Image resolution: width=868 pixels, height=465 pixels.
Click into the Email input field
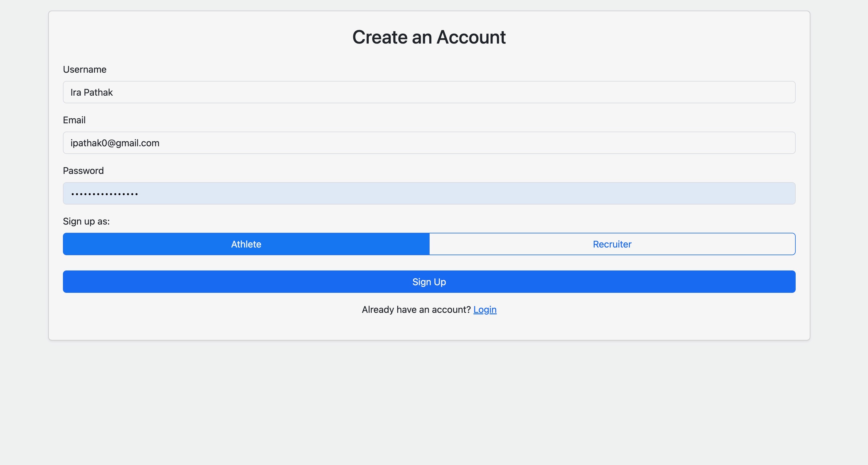tap(429, 143)
